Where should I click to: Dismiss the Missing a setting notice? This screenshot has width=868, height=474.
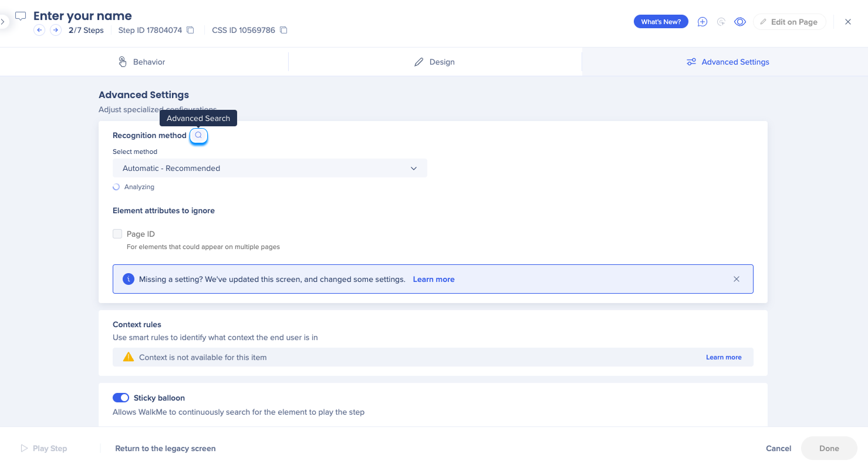click(x=737, y=279)
